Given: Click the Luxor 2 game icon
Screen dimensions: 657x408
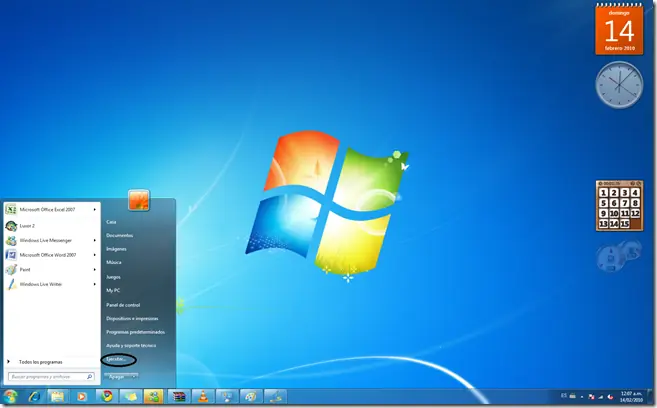Looking at the screenshot, I should tap(11, 226).
